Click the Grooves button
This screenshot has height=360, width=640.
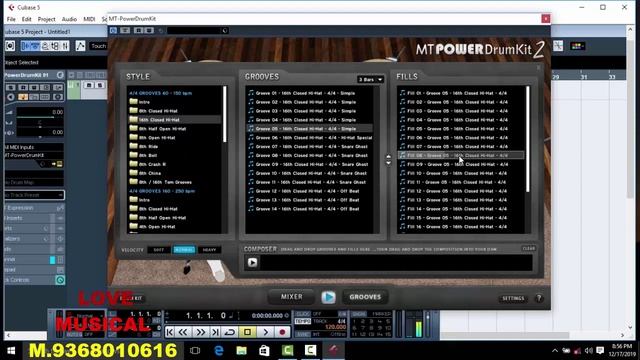(x=365, y=297)
